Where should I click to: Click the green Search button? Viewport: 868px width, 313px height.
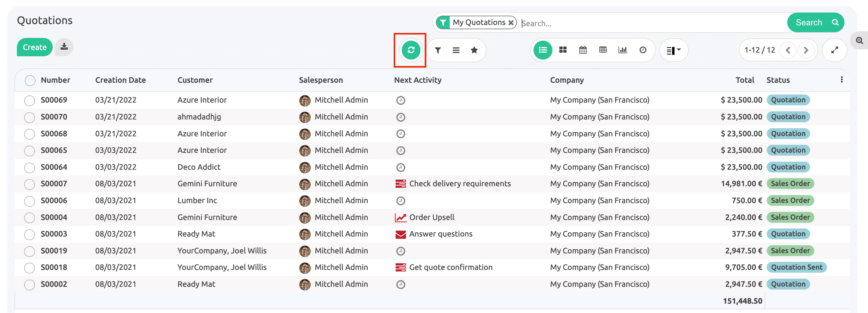click(815, 23)
